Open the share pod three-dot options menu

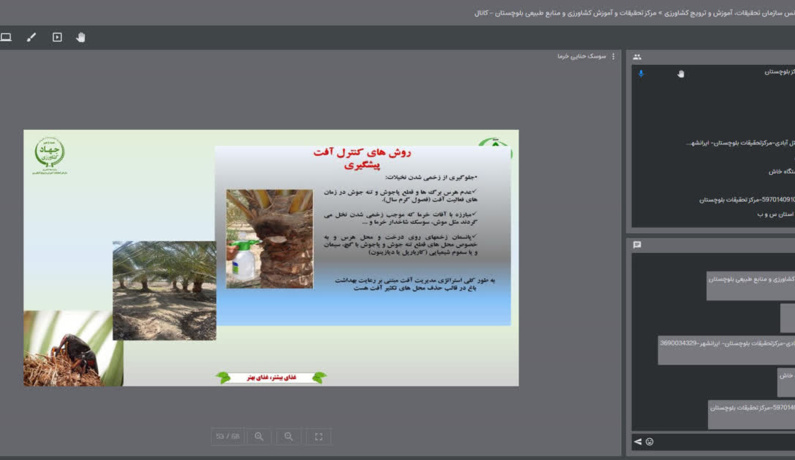tap(613, 56)
